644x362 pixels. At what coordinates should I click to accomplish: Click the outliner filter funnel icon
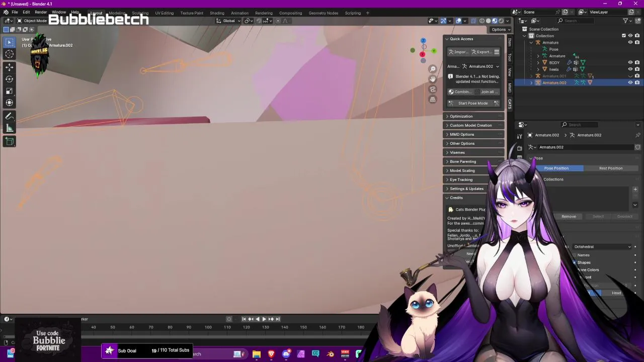[x=625, y=21]
